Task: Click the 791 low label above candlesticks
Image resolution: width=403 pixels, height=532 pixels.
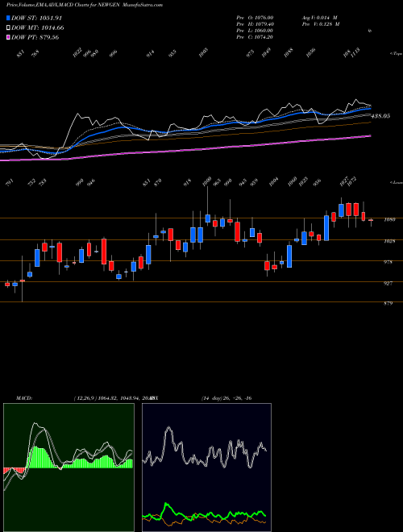Action: [10, 184]
